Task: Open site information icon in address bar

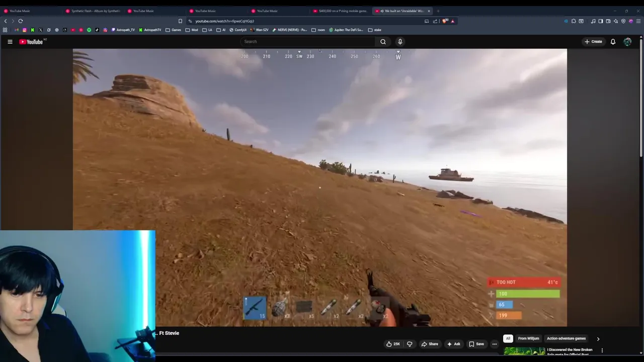Action: point(190,21)
